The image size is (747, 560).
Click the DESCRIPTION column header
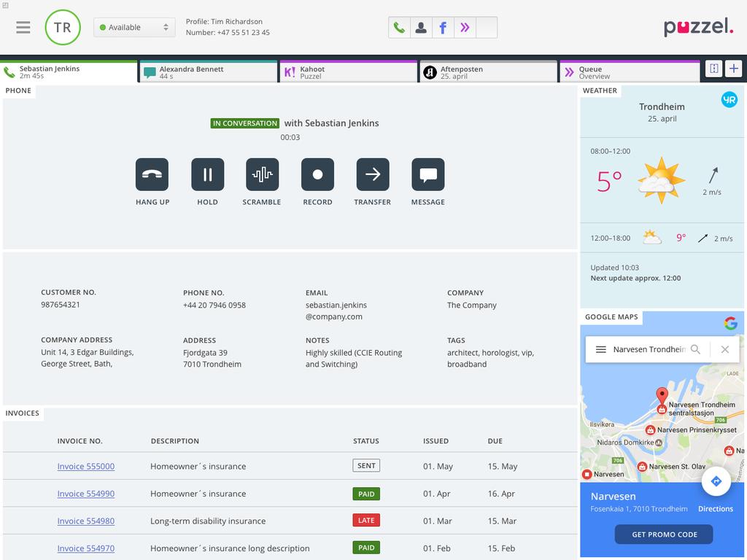[x=175, y=441]
